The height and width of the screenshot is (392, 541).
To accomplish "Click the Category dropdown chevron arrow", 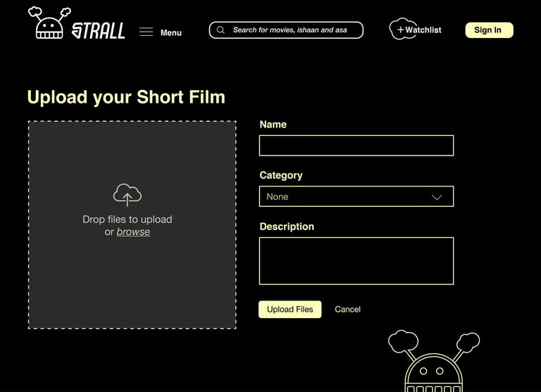I will click(437, 197).
